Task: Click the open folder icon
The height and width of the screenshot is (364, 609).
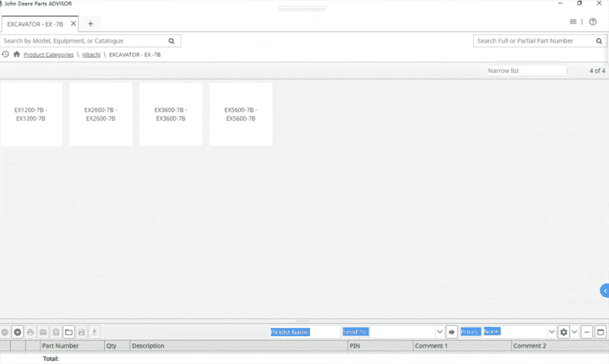Action: coord(69,332)
